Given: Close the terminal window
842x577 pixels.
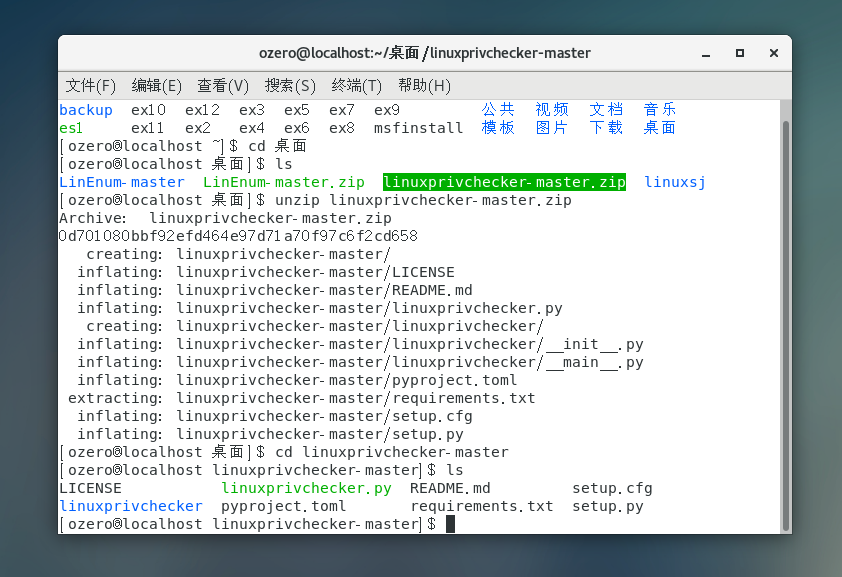Looking at the screenshot, I should point(771,52).
